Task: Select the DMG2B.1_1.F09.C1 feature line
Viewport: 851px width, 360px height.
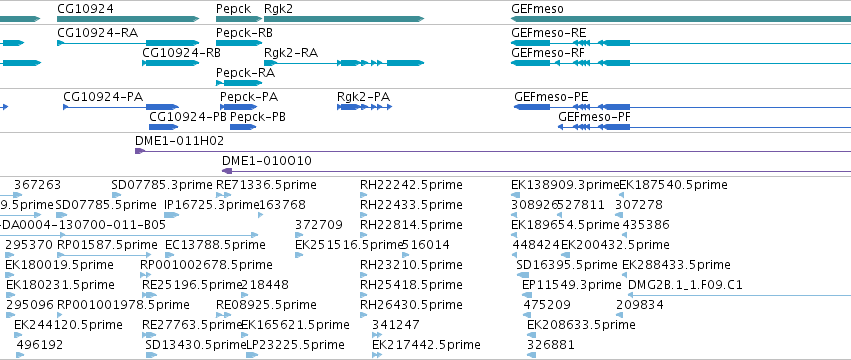Action: coord(739,295)
